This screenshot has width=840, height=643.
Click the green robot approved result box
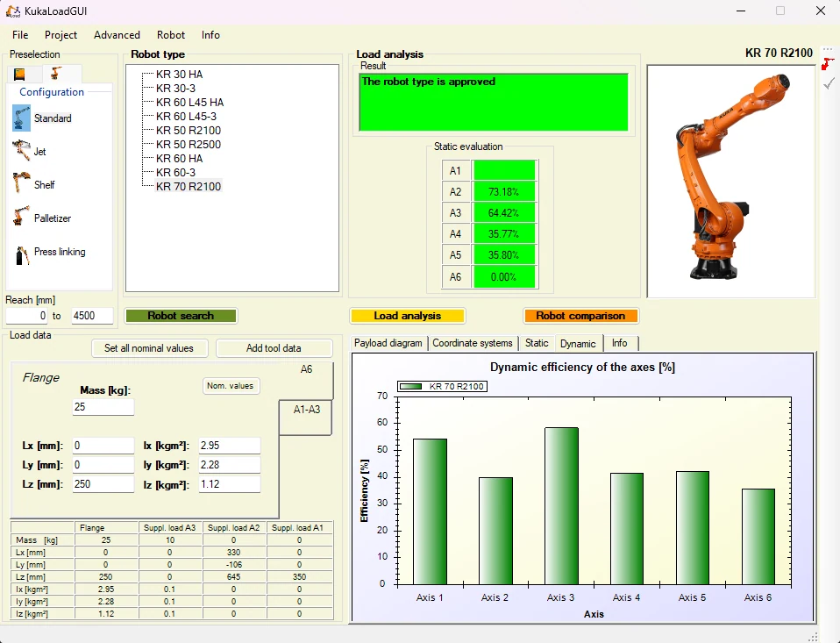click(494, 103)
